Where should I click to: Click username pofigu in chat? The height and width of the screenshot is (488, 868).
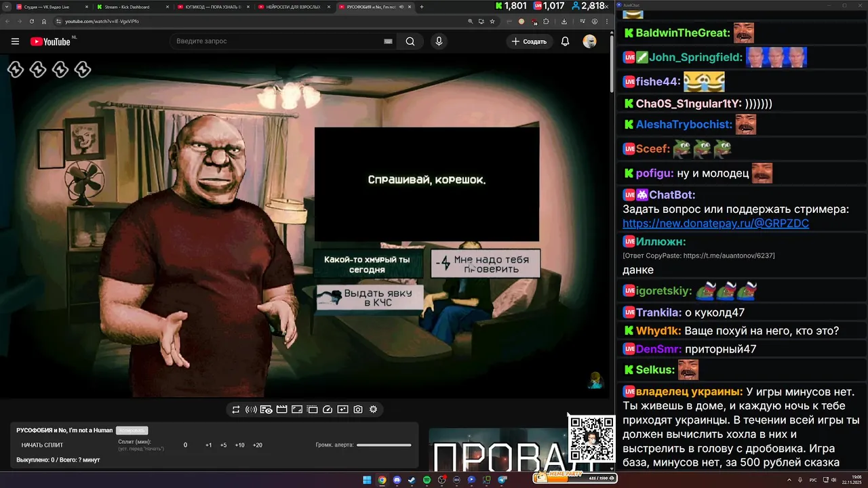tap(654, 174)
